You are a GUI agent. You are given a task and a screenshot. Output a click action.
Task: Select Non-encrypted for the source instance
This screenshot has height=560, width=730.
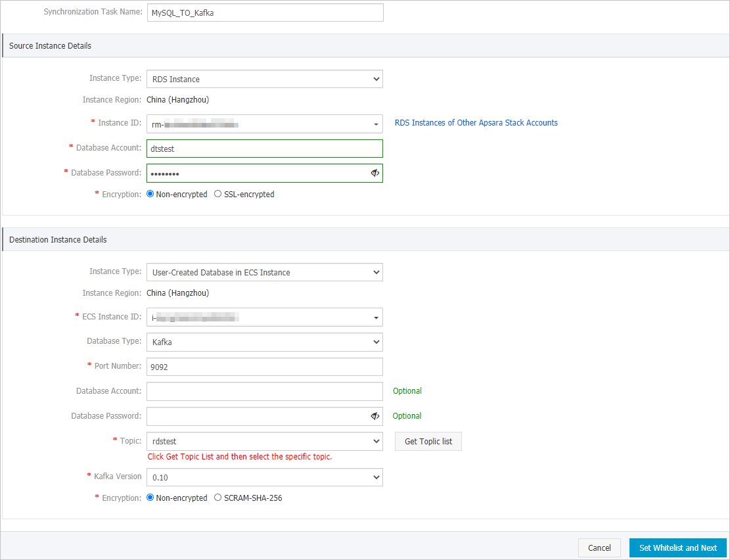tap(150, 194)
